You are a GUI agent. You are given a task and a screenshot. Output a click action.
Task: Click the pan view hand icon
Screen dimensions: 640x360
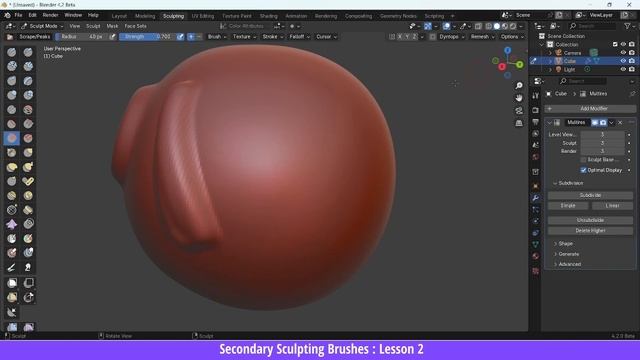click(x=519, y=98)
